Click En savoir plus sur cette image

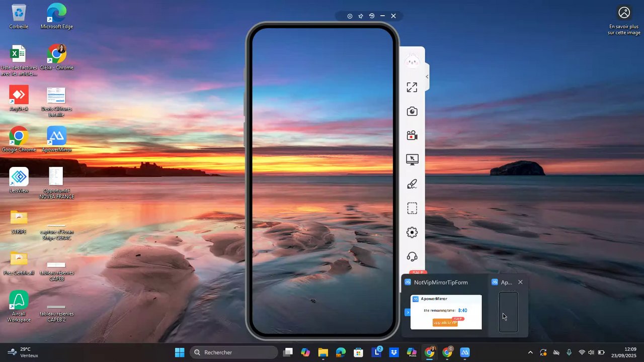point(624,21)
